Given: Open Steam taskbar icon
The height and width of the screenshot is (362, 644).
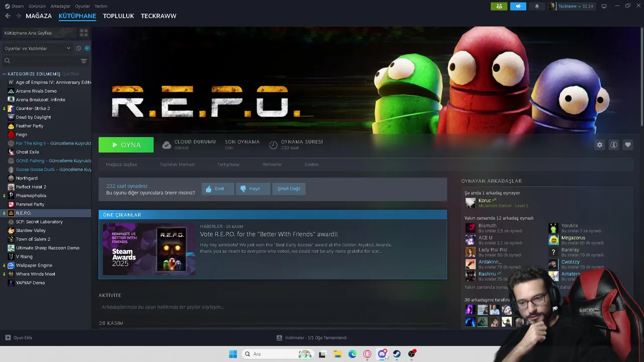Looking at the screenshot, I should pyautogui.click(x=397, y=354).
